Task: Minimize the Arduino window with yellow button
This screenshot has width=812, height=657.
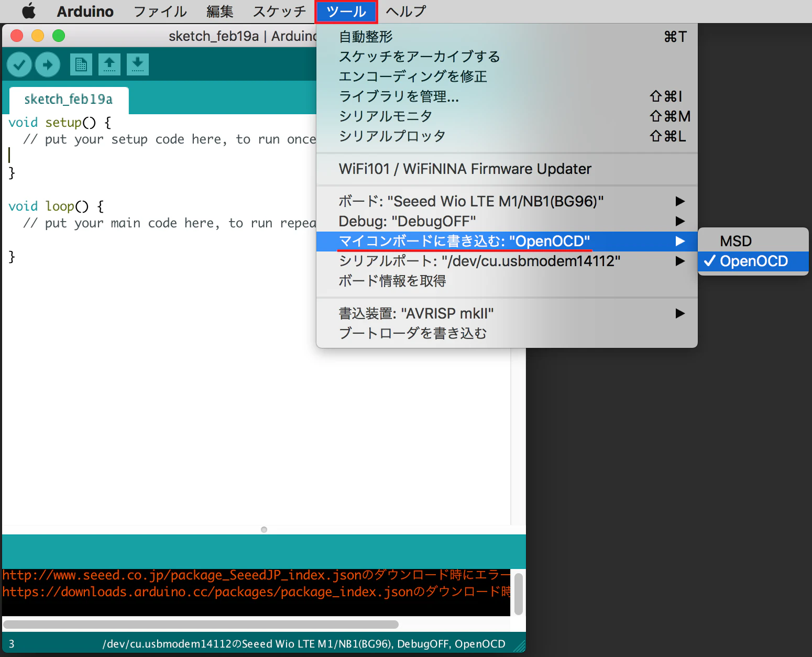Action: coord(38,36)
